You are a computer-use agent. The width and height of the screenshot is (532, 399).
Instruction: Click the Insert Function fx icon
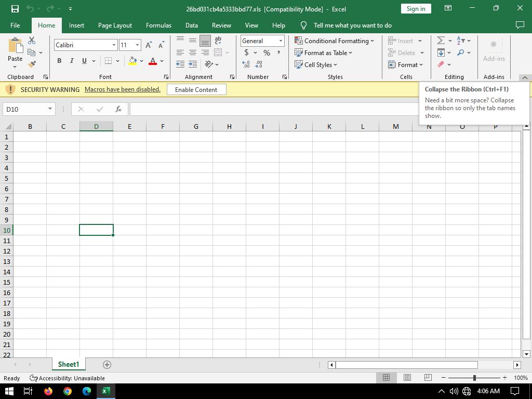coord(118,109)
